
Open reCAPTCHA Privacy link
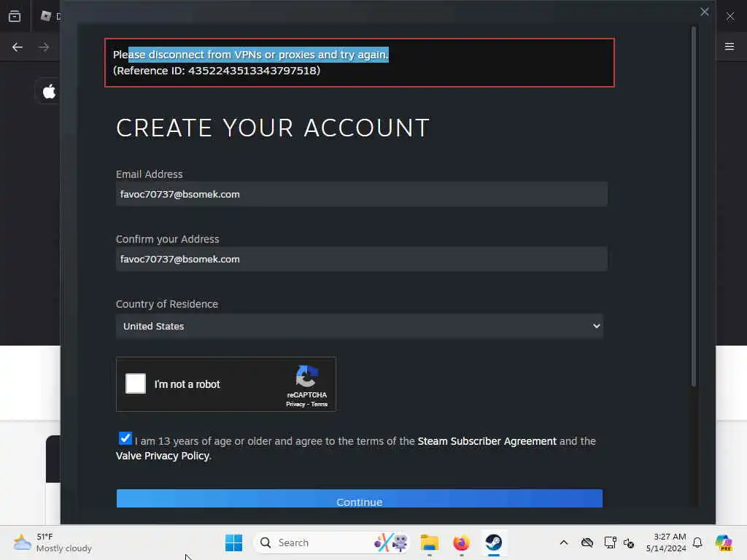pyautogui.click(x=295, y=404)
